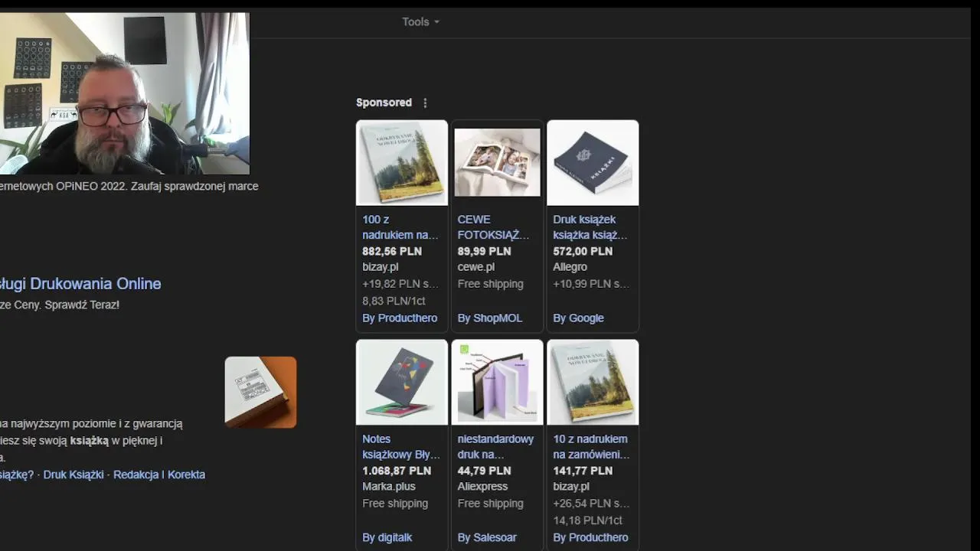
Task: Click the cewe.pl seller name
Action: (x=476, y=267)
